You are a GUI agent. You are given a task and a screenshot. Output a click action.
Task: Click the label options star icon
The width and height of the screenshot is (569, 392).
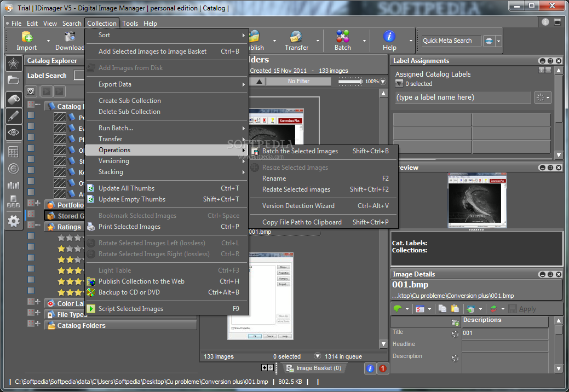pos(541,97)
